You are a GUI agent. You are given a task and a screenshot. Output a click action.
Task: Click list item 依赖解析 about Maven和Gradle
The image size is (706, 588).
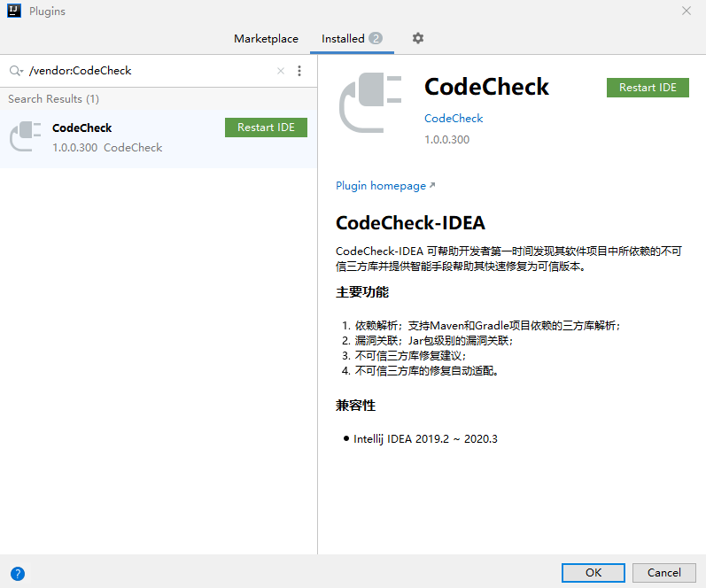coord(487,326)
